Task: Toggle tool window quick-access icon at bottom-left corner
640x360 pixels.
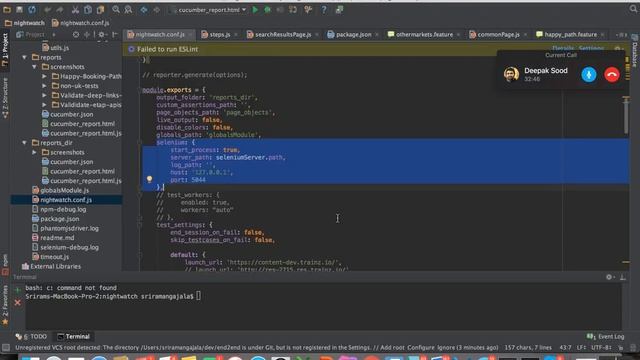Action: click(6, 348)
